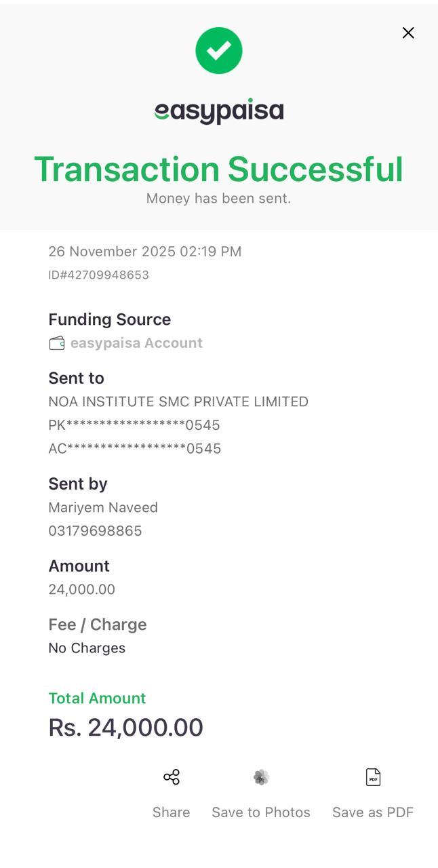
Task: Select the transaction ID number
Action: click(98, 275)
